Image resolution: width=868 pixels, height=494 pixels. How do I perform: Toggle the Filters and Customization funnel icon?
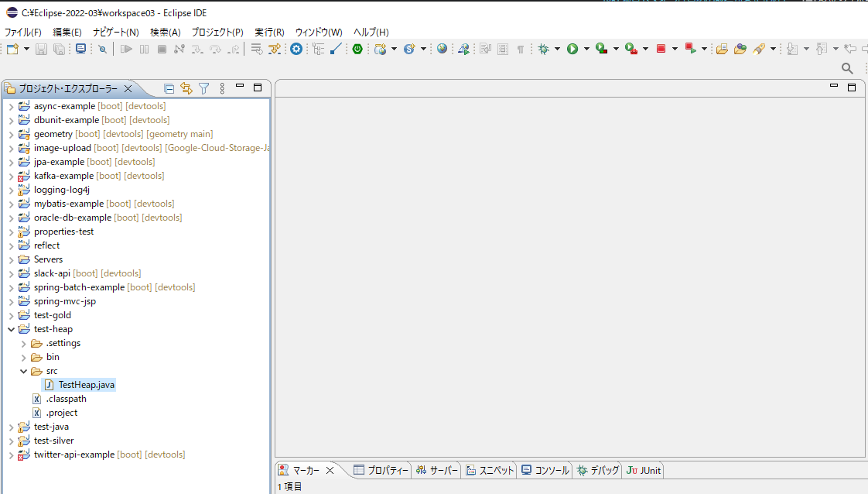pos(203,88)
